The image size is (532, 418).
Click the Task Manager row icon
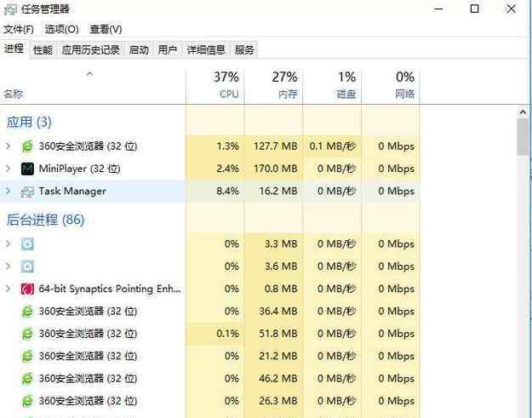[x=27, y=192]
